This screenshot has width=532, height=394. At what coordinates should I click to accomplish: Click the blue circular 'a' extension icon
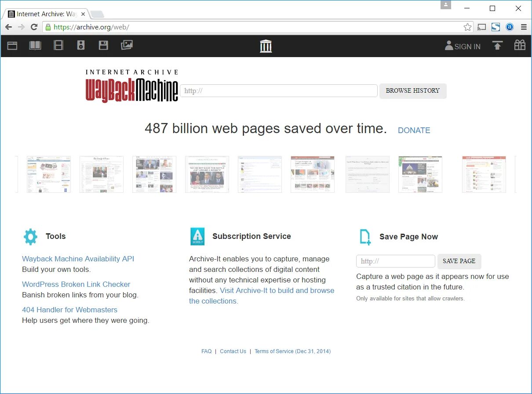point(510,27)
